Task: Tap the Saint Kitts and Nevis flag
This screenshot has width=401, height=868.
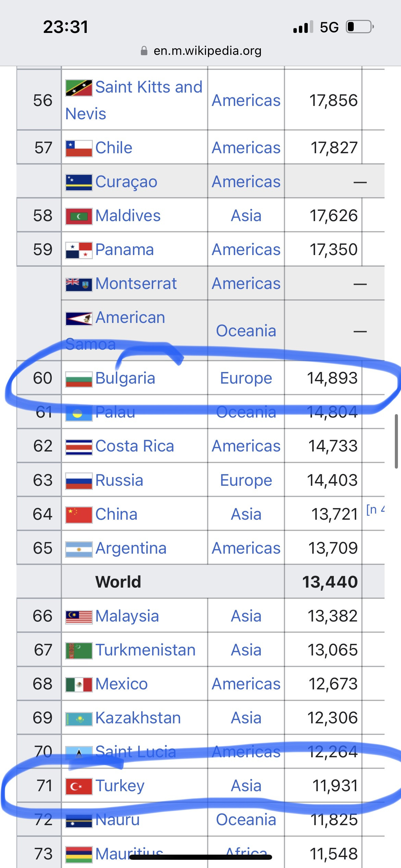Action: [79, 88]
